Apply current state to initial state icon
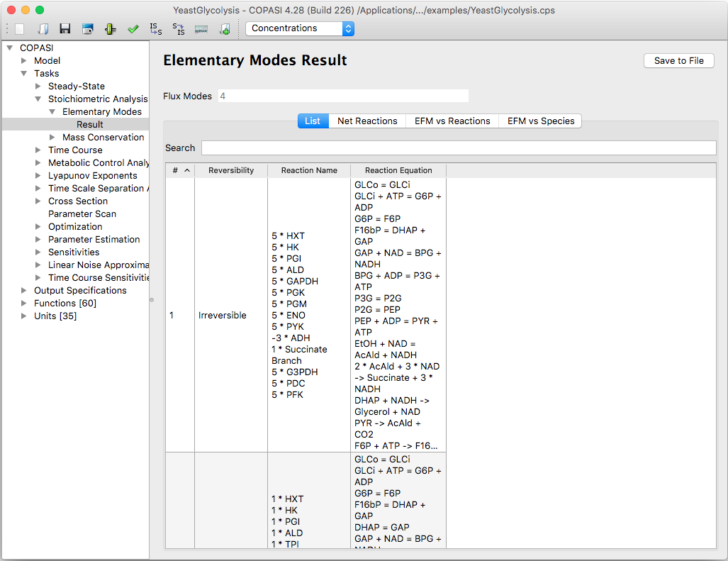This screenshot has height=561, width=728. point(179,29)
